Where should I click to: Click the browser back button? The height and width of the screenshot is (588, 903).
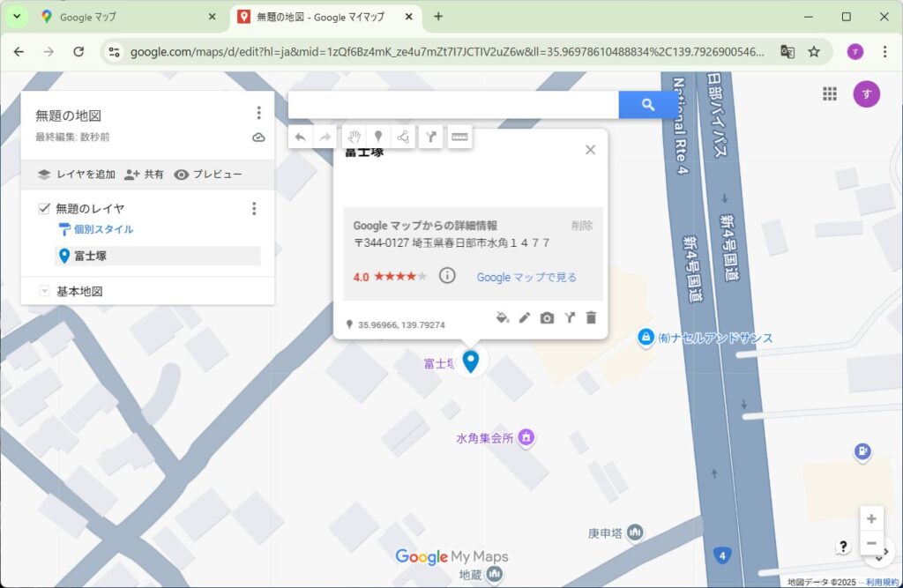[19, 52]
